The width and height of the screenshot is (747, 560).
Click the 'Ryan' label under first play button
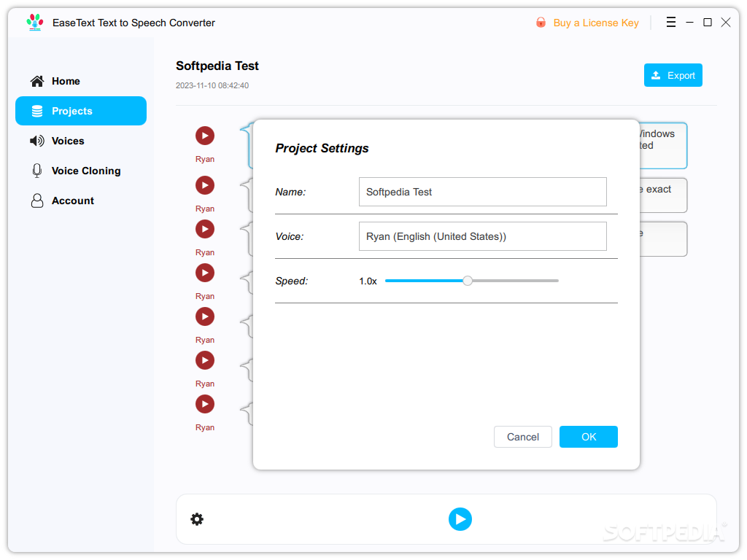pyautogui.click(x=205, y=159)
